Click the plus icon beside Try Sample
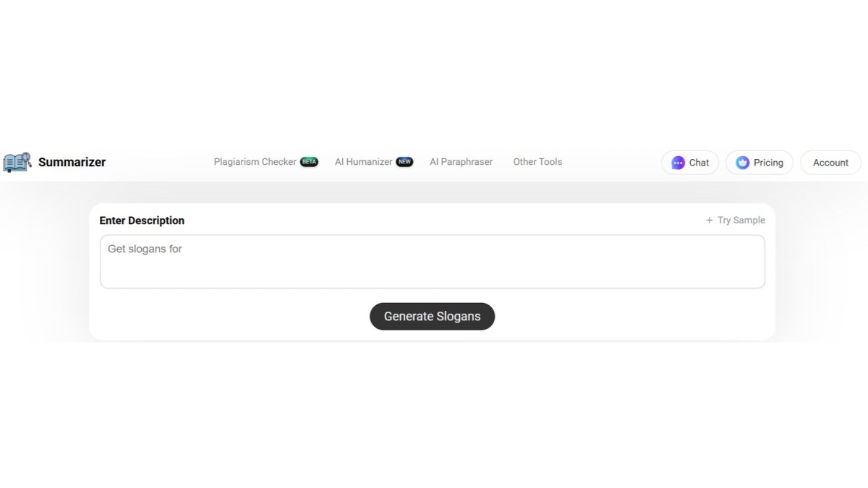This screenshot has width=868, height=488. pos(709,221)
